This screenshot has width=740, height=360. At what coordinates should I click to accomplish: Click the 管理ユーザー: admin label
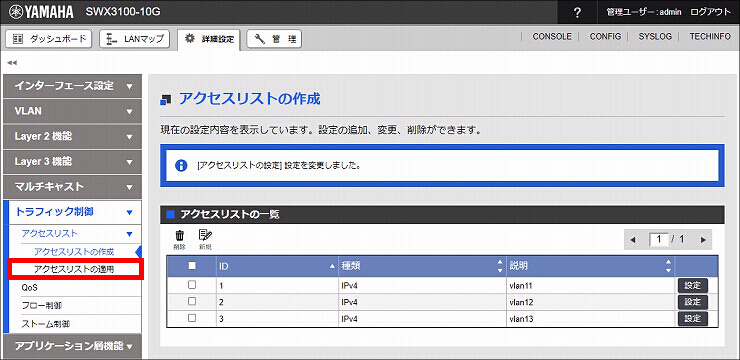point(644,12)
